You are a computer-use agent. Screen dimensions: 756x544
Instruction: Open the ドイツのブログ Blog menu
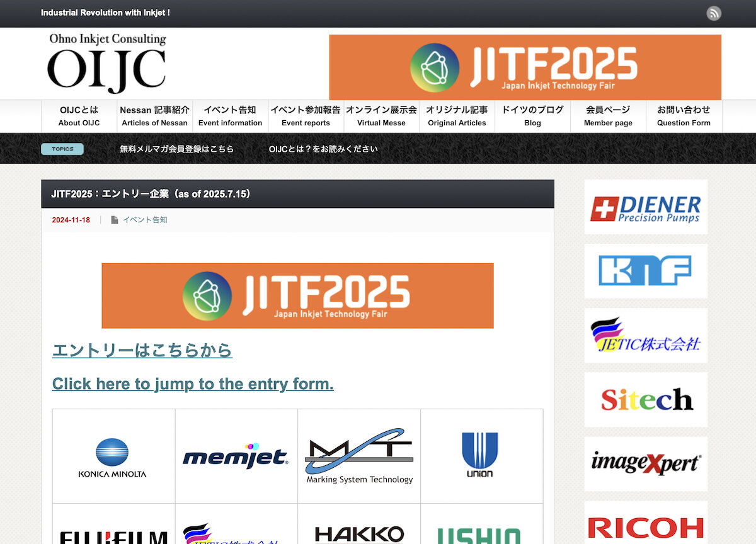tap(532, 116)
